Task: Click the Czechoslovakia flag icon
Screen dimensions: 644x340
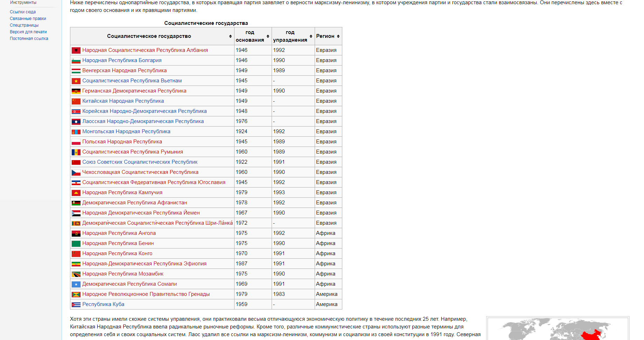Action: click(x=76, y=172)
